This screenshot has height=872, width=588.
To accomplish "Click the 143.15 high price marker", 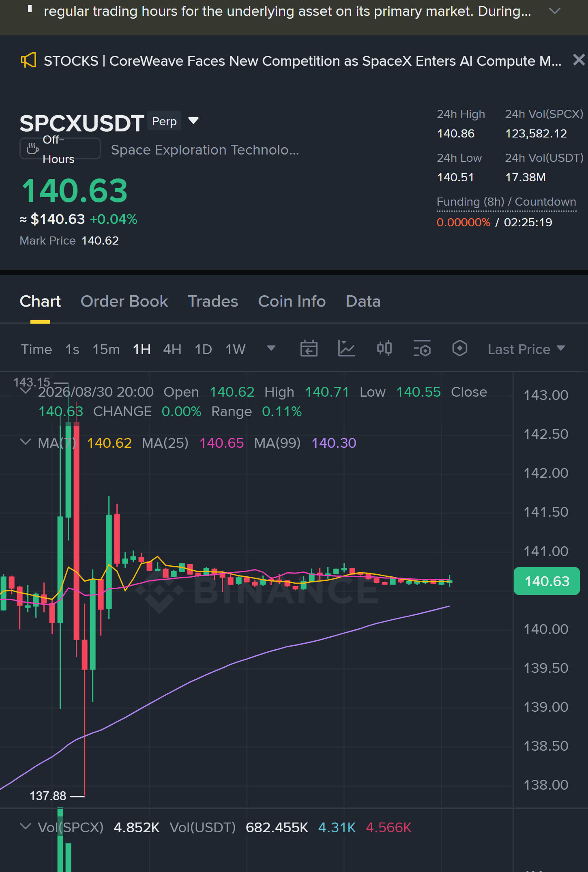I will pyautogui.click(x=32, y=382).
